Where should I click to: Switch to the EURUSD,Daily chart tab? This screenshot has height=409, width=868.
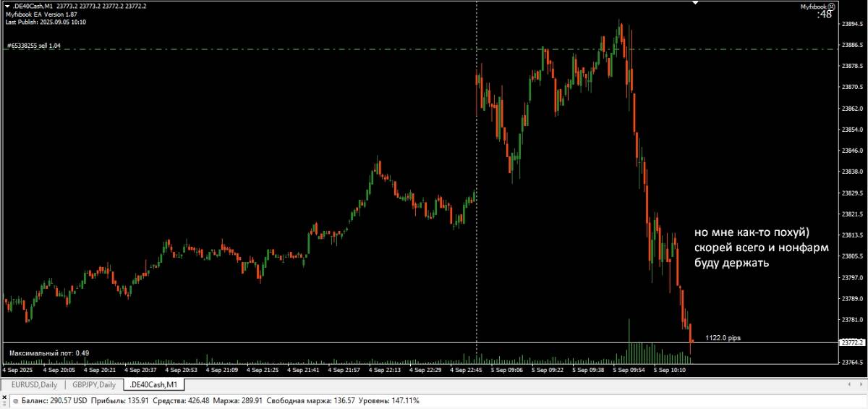(x=34, y=384)
